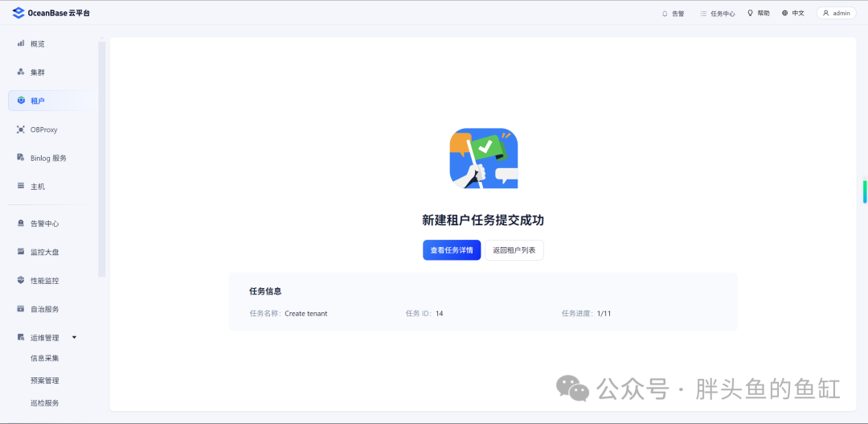Open the admin account menu
868x424 pixels.
click(x=836, y=13)
